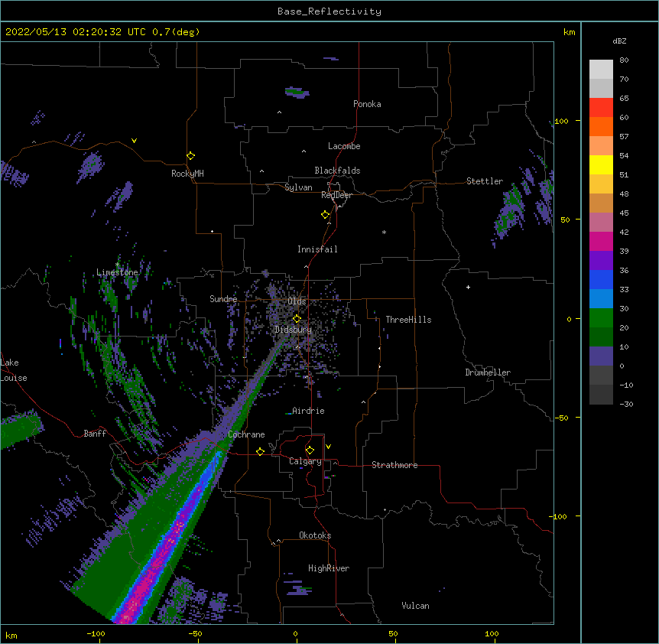
Task: Click the Strathmore label
Action: (394, 465)
